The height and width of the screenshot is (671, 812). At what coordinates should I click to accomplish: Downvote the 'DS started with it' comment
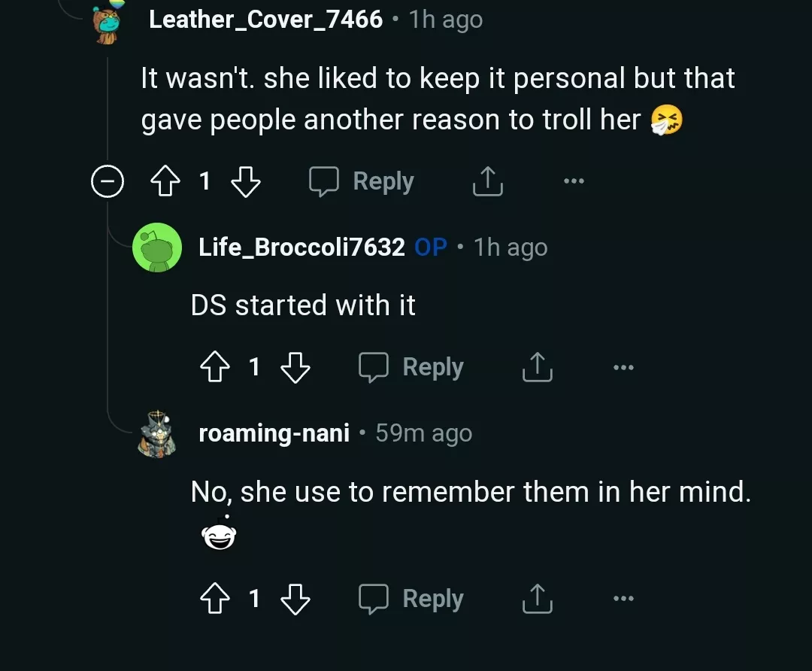[x=295, y=368]
